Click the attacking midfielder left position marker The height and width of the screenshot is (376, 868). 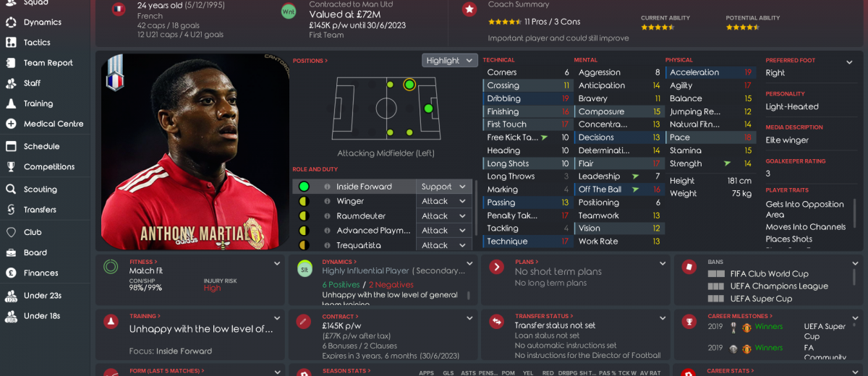coord(409,85)
